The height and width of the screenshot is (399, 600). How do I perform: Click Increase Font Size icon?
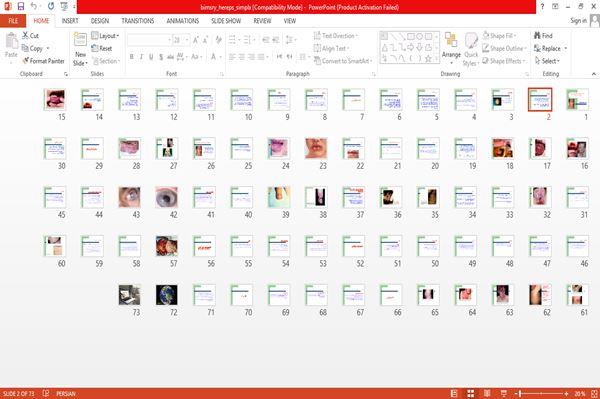pyautogui.click(x=196, y=40)
